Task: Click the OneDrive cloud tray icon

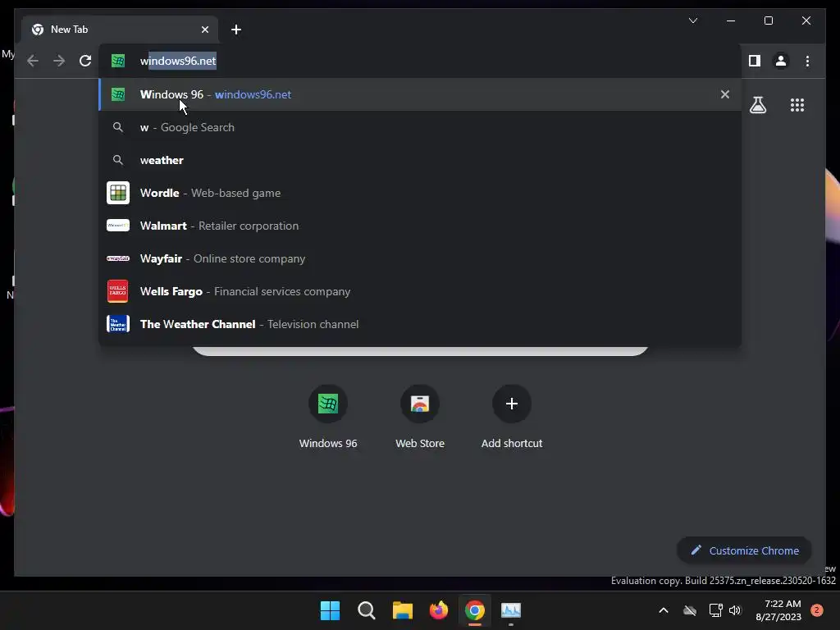Action: pos(689,610)
